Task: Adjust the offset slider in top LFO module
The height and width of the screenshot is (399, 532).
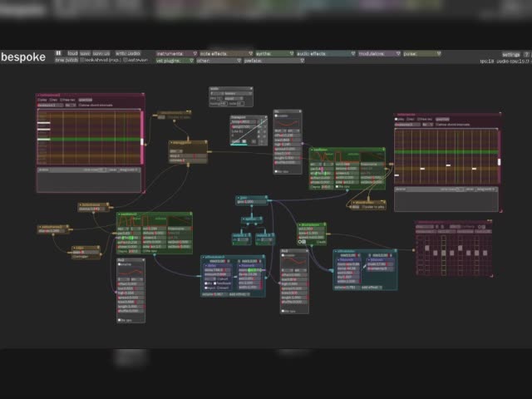Action: [287, 135]
